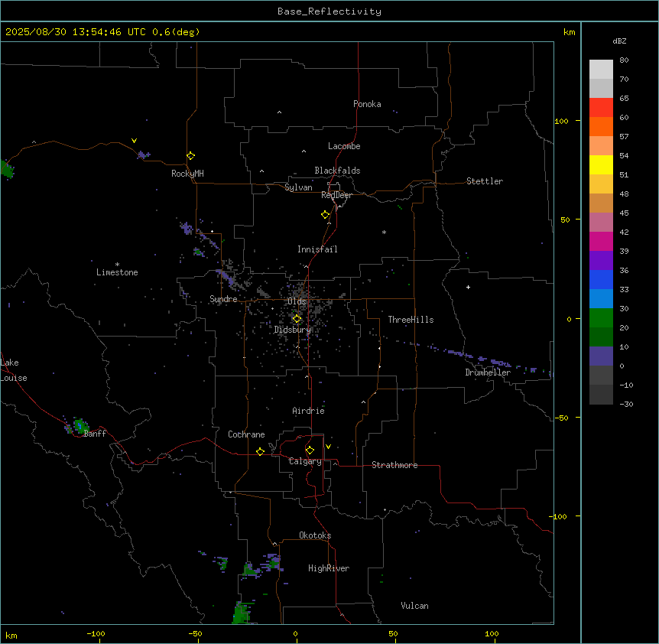Select the Ponoka city label
The image size is (659, 644).
367,104
